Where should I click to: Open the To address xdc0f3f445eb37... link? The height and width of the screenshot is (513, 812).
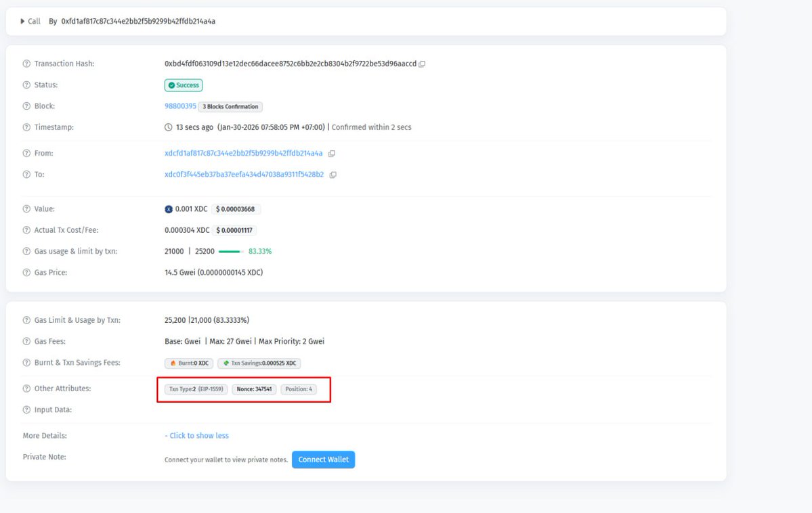244,175
